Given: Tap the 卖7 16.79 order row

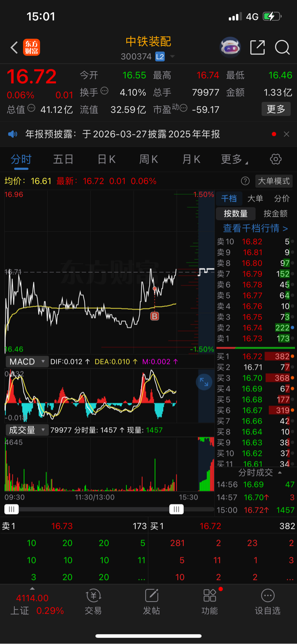Looking at the screenshot, I should pyautogui.click(x=256, y=274).
